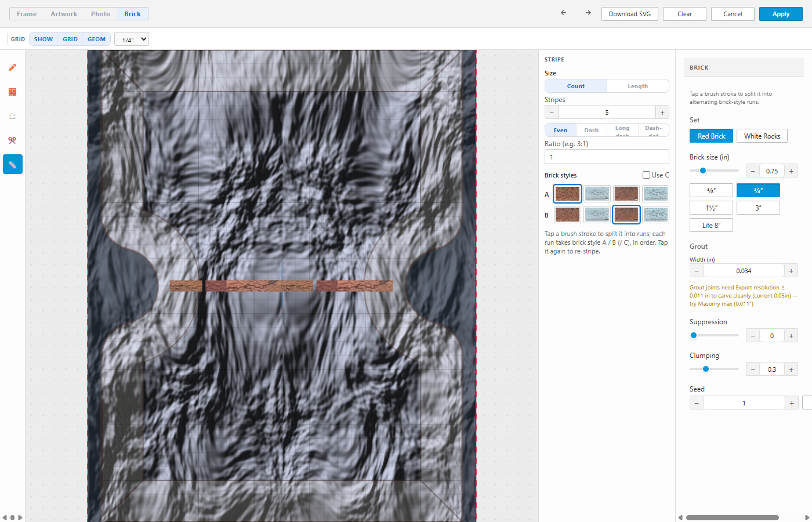Open the Brick tab
Image resolution: width=812 pixels, height=522 pixels.
tap(132, 14)
